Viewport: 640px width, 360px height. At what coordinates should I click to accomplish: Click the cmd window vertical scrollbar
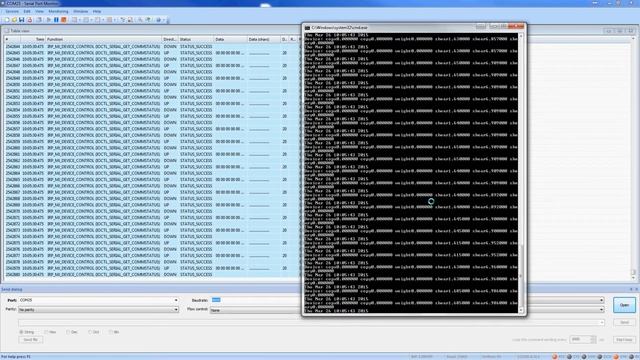[x=520, y=173]
